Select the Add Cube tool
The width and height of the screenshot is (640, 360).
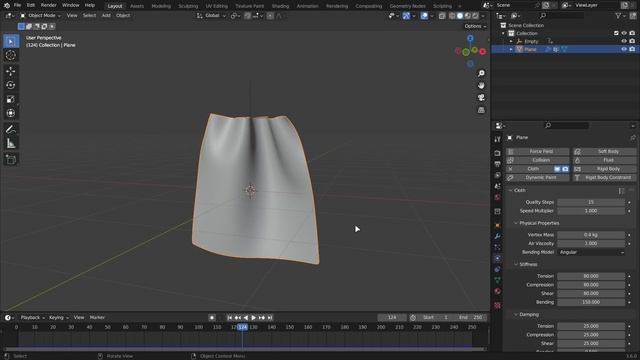click(x=11, y=160)
